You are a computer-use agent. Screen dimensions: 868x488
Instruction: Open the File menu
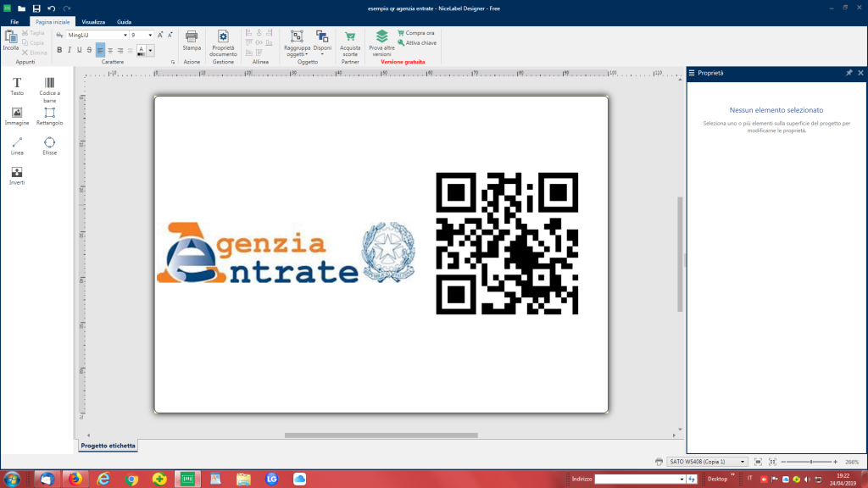click(x=14, y=22)
